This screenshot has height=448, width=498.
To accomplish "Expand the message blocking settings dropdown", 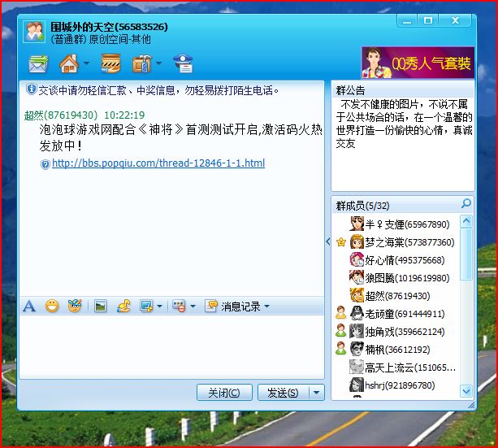I will [192, 307].
